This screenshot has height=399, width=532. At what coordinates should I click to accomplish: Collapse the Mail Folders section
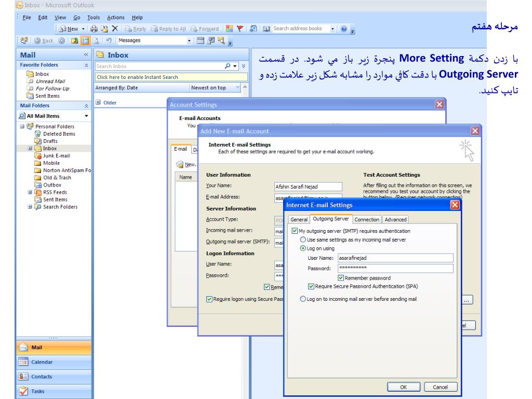[86, 106]
